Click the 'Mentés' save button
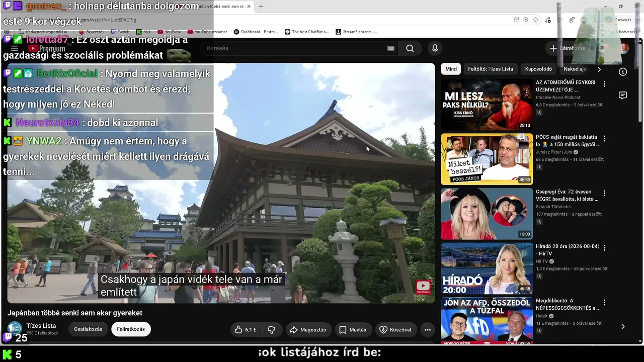This screenshot has width=644, height=362. point(353,330)
